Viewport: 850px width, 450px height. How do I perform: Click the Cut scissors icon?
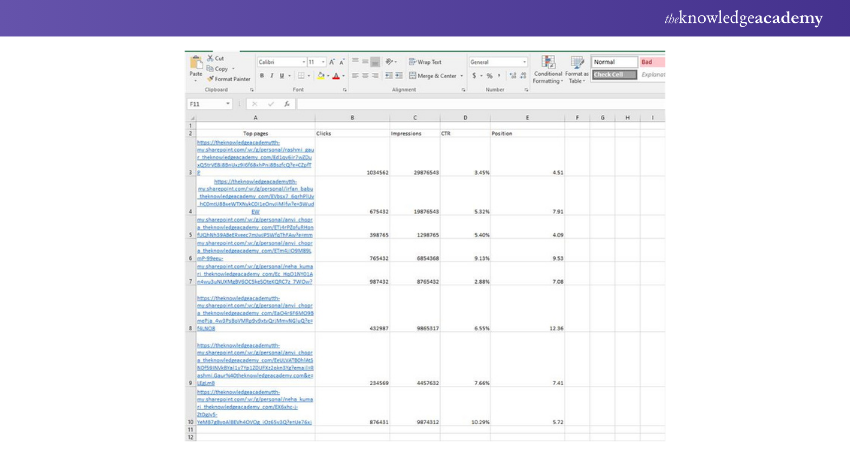pos(211,58)
